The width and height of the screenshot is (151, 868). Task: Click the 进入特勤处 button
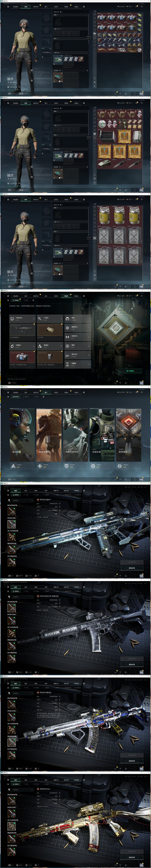[x=130, y=371]
